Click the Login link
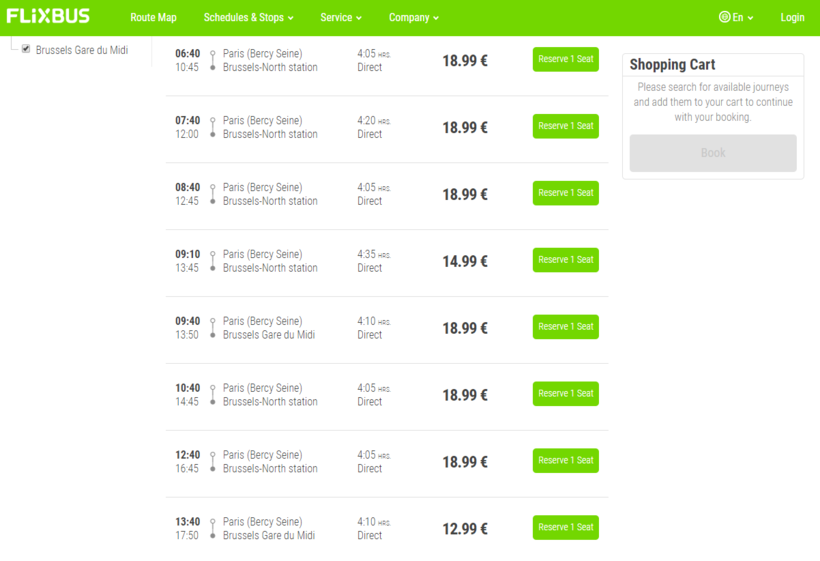 792,17
